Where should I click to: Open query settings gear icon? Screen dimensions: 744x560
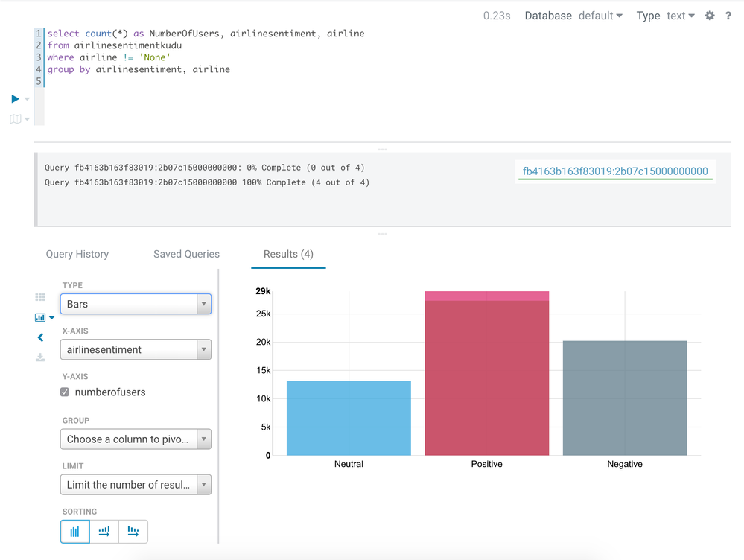click(x=710, y=16)
